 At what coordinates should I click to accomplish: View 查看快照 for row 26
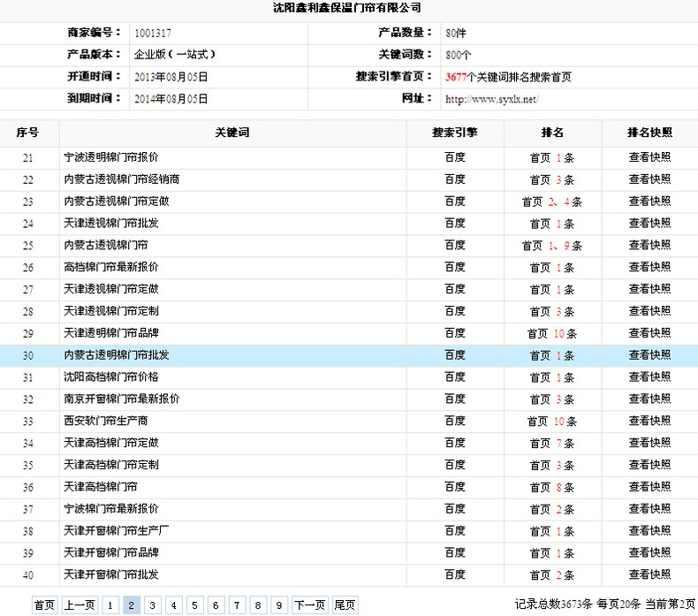tap(649, 267)
